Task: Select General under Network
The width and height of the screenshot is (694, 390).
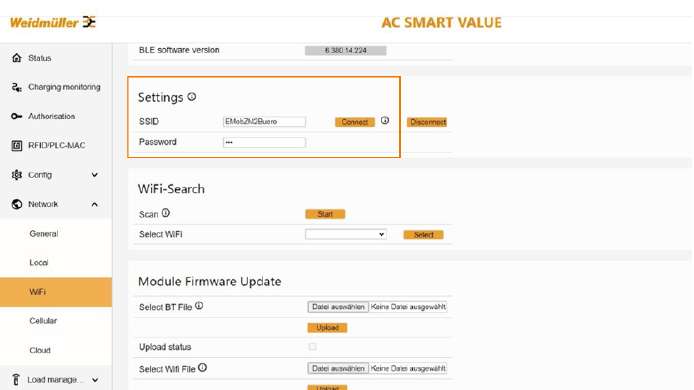Action: pyautogui.click(x=44, y=234)
